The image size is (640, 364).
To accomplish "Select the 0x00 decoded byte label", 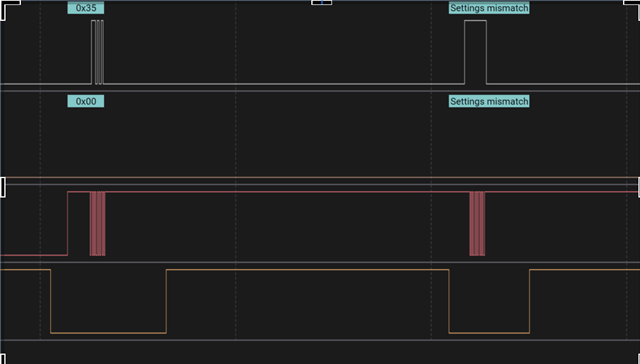I will pos(86,101).
